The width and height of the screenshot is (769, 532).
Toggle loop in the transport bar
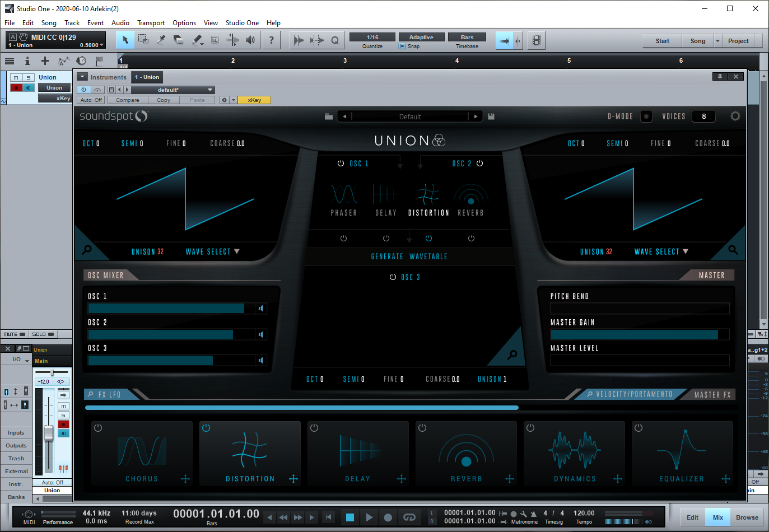(409, 517)
